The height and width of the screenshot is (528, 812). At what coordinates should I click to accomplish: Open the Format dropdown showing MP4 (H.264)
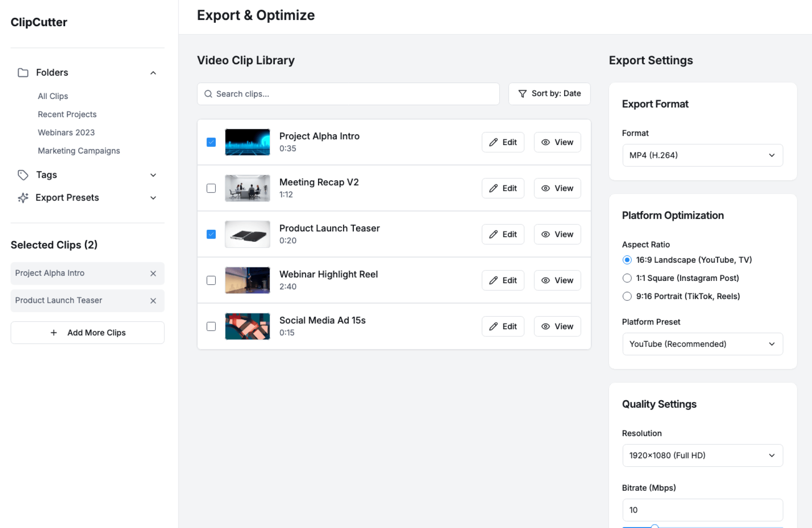tap(702, 155)
